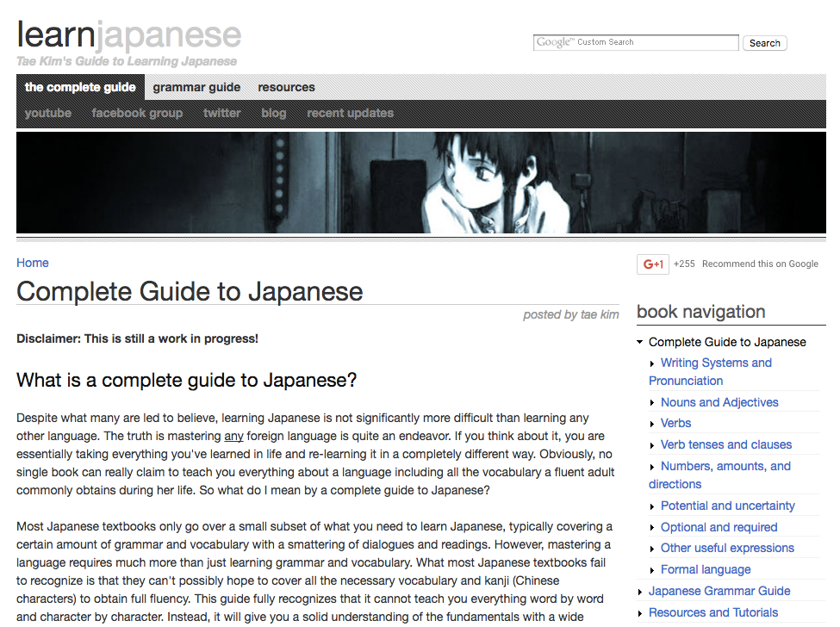Collapse the Complete Guide to Japanese tree
Image resolution: width=840 pixels, height=627 pixels.
coord(639,342)
